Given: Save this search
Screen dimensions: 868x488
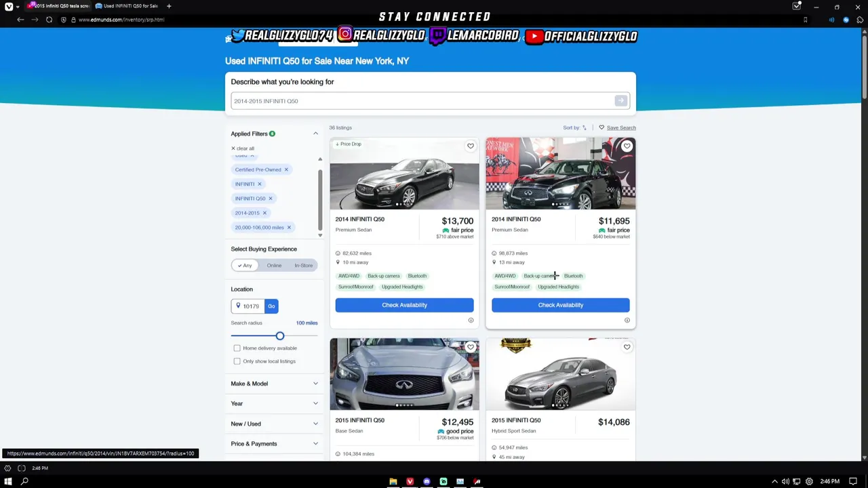Looking at the screenshot, I should click(x=617, y=127).
